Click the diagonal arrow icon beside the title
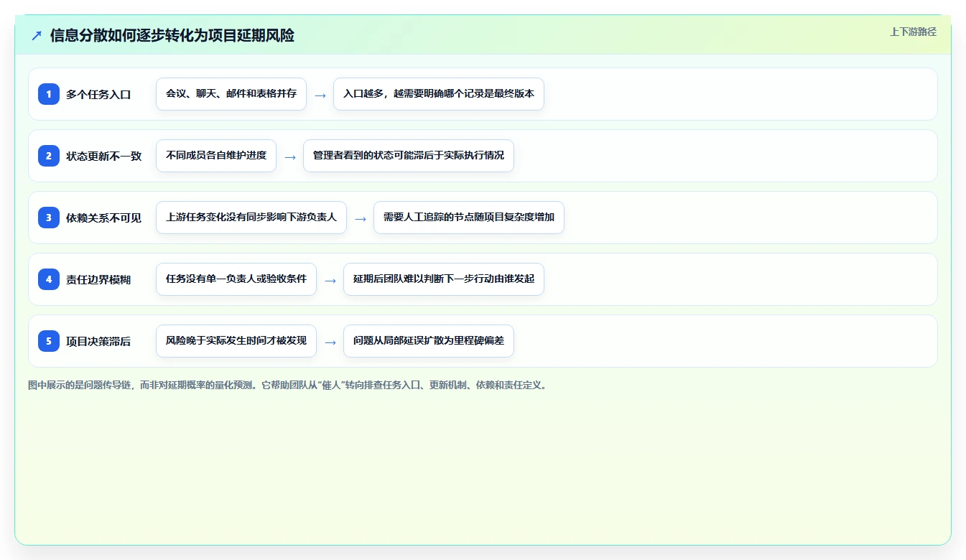This screenshot has height=560, width=966. tap(37, 36)
